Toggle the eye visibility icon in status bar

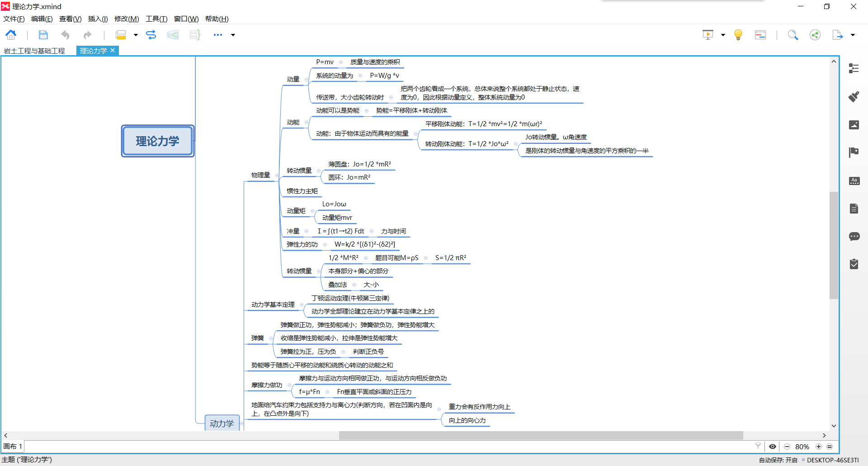[x=773, y=447]
